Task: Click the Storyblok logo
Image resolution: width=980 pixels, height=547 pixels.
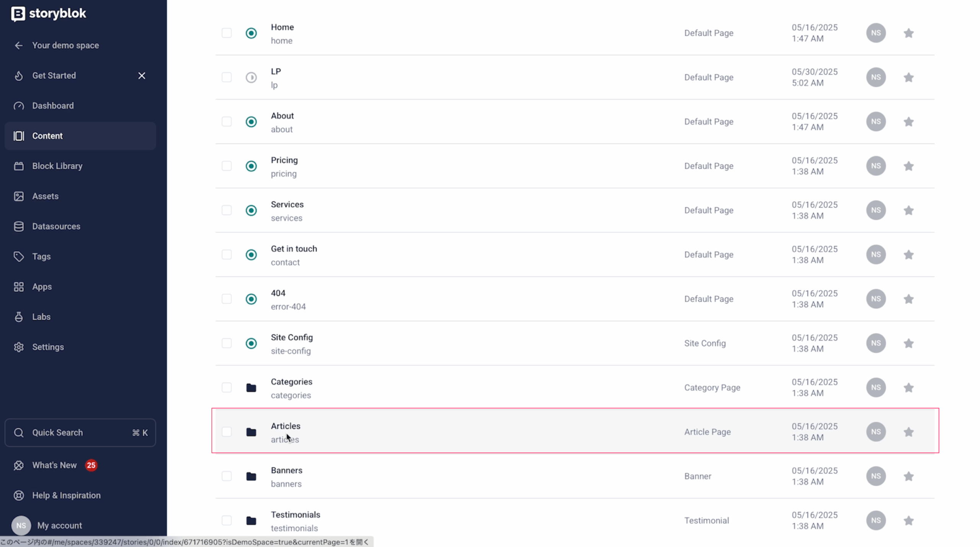Action: (x=49, y=13)
